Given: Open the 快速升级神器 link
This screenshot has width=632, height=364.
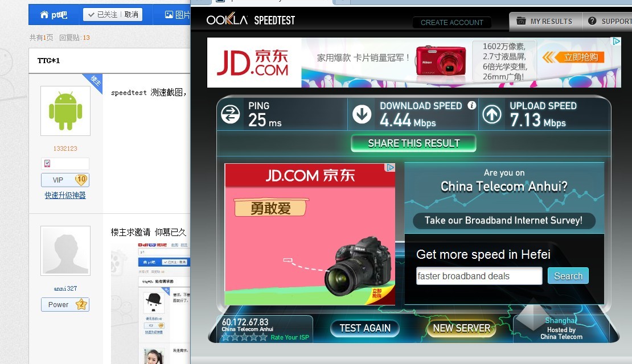Looking at the screenshot, I should pyautogui.click(x=65, y=195).
